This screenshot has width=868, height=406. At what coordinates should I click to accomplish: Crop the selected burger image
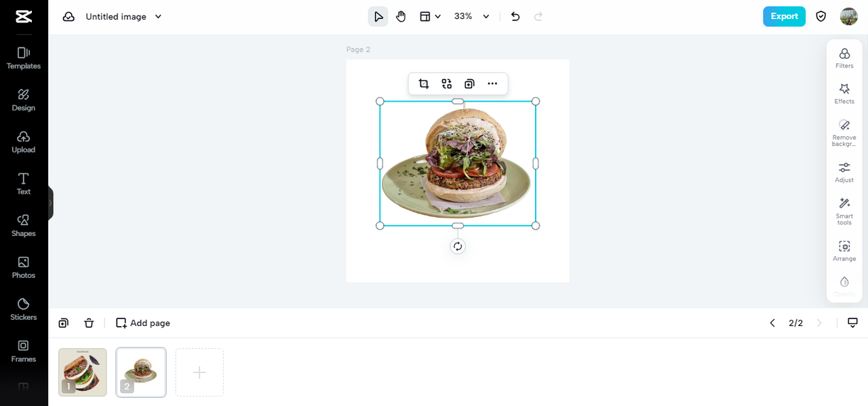click(x=424, y=84)
